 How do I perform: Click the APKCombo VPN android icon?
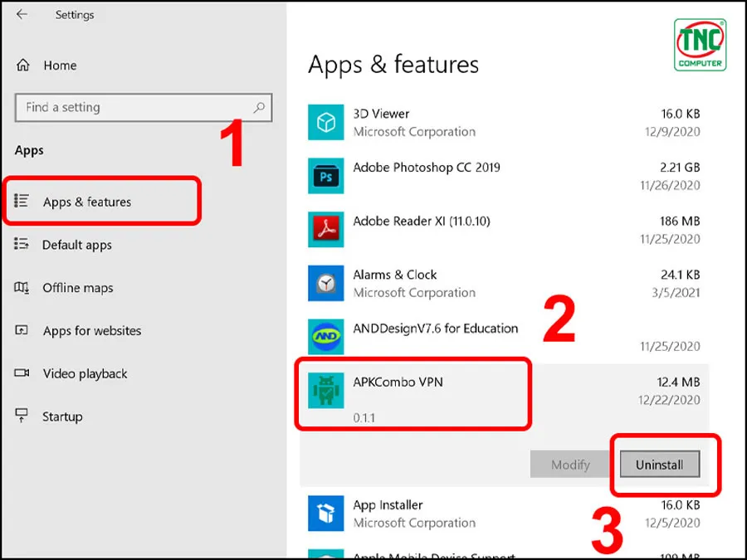pos(326,391)
